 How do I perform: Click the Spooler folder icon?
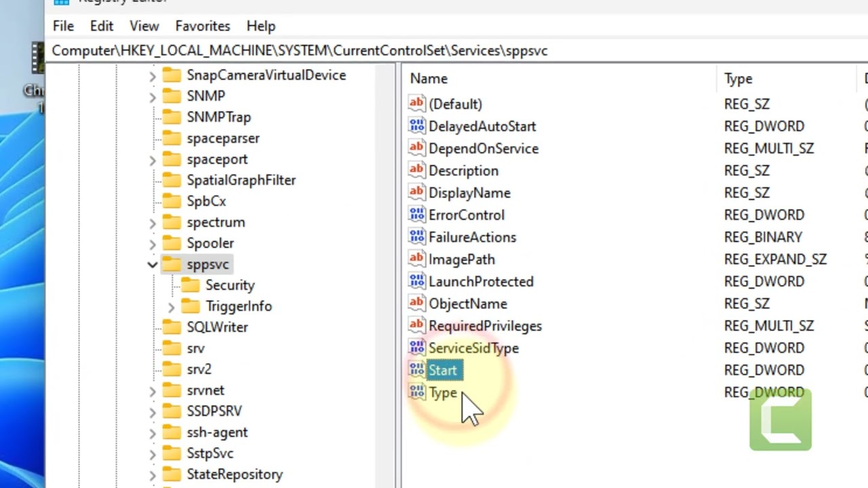pyautogui.click(x=172, y=243)
